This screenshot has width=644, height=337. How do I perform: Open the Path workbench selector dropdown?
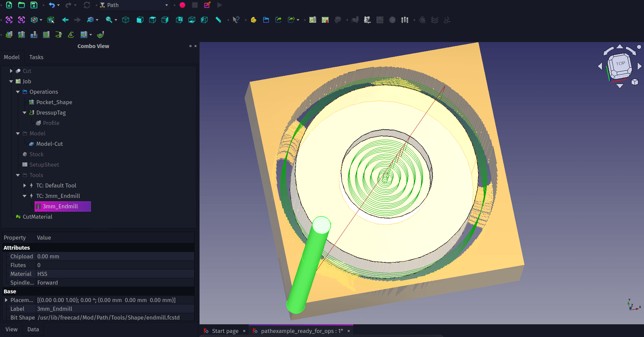pos(134,5)
